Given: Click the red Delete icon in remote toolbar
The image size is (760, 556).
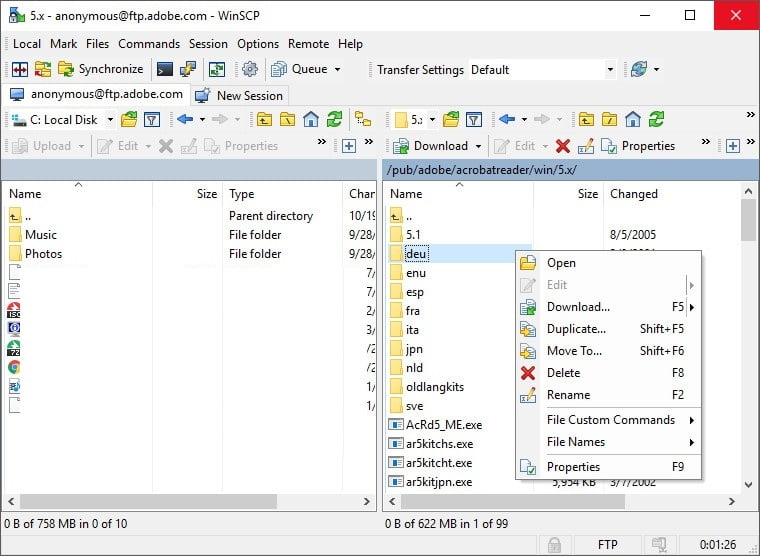Looking at the screenshot, I should click(563, 146).
